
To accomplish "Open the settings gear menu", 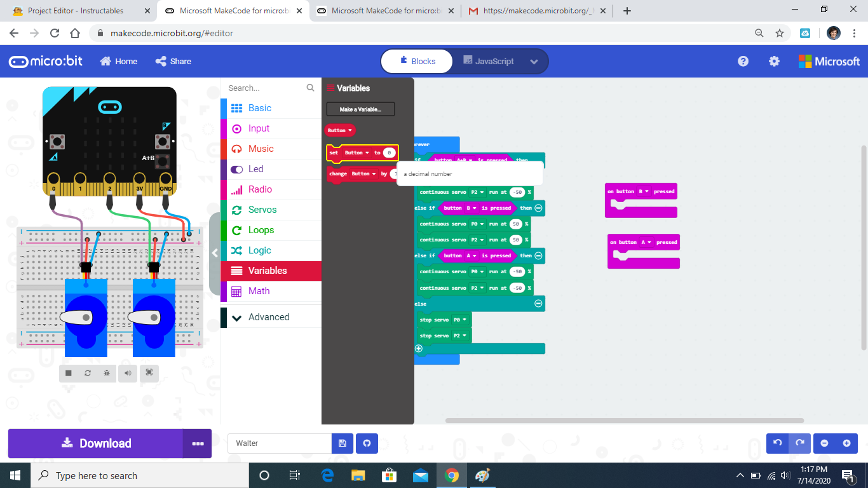I will pos(774,62).
